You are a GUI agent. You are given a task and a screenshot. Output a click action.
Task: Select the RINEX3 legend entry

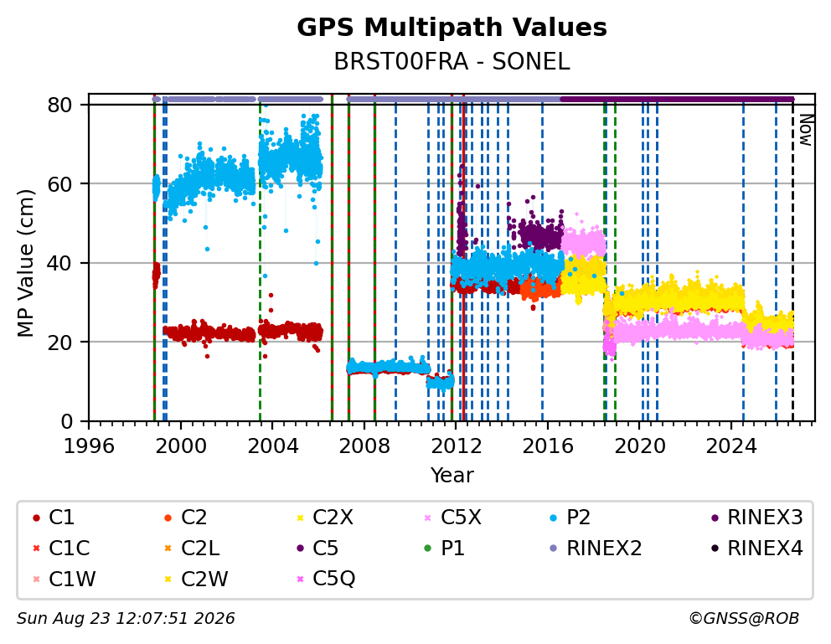pos(757,518)
